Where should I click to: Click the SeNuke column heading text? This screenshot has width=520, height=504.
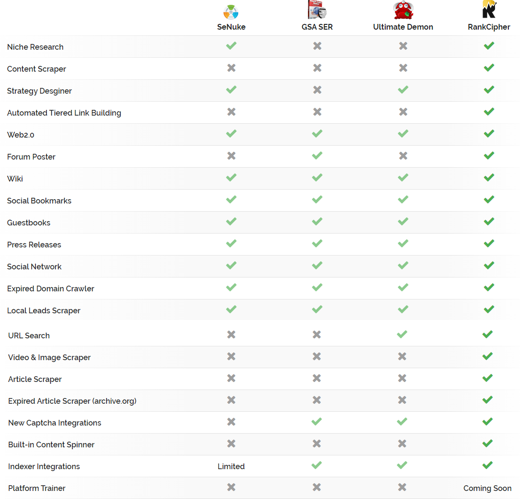click(x=231, y=27)
